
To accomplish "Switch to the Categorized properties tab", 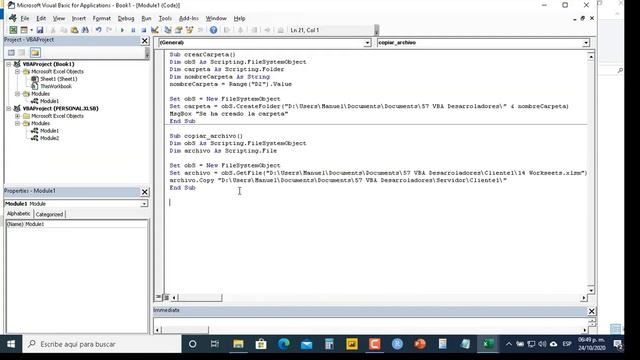I will click(49, 214).
